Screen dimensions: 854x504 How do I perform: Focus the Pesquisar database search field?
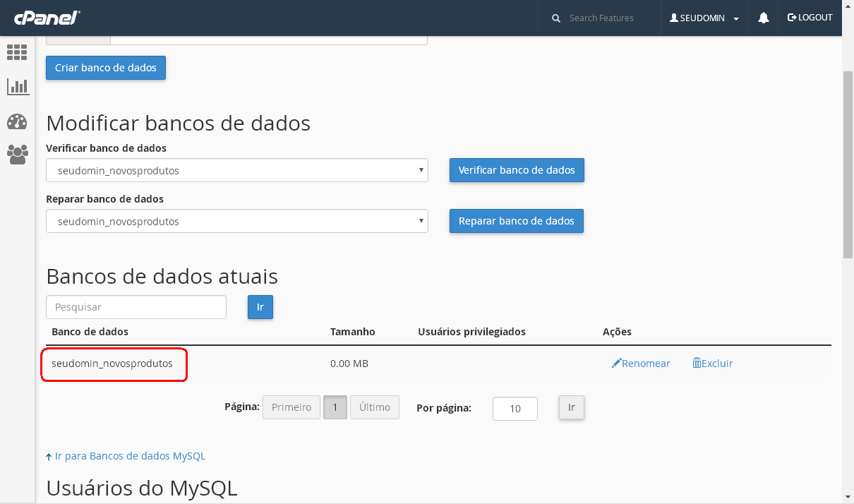(136, 307)
